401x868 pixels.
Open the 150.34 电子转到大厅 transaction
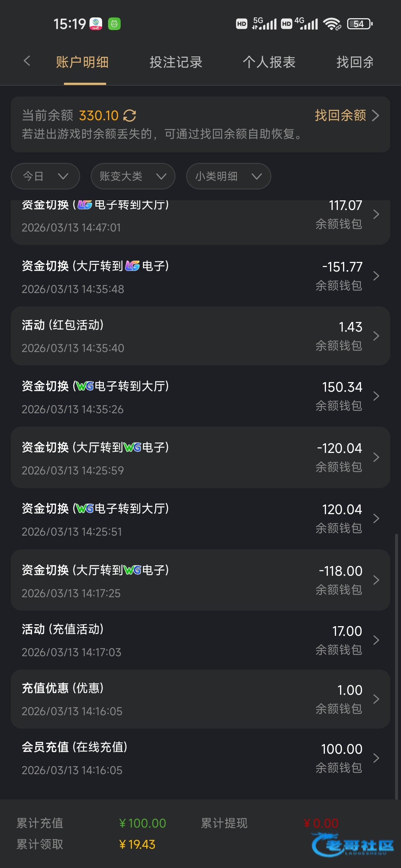click(200, 397)
